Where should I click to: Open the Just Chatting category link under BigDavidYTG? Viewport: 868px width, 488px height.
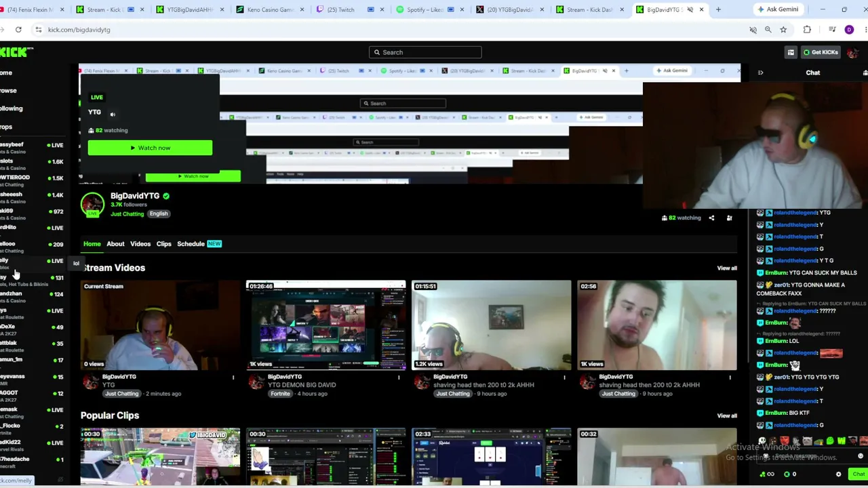click(x=127, y=214)
